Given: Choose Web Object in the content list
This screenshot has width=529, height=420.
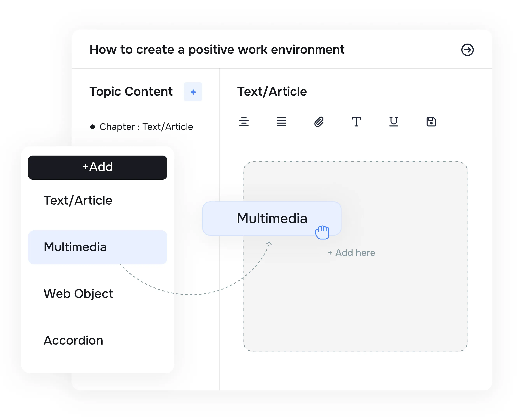Looking at the screenshot, I should tap(78, 293).
